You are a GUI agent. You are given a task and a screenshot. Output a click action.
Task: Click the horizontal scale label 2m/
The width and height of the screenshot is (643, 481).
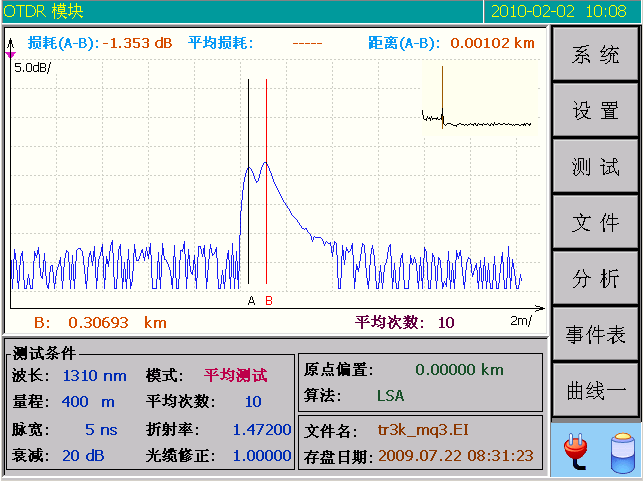point(521,321)
